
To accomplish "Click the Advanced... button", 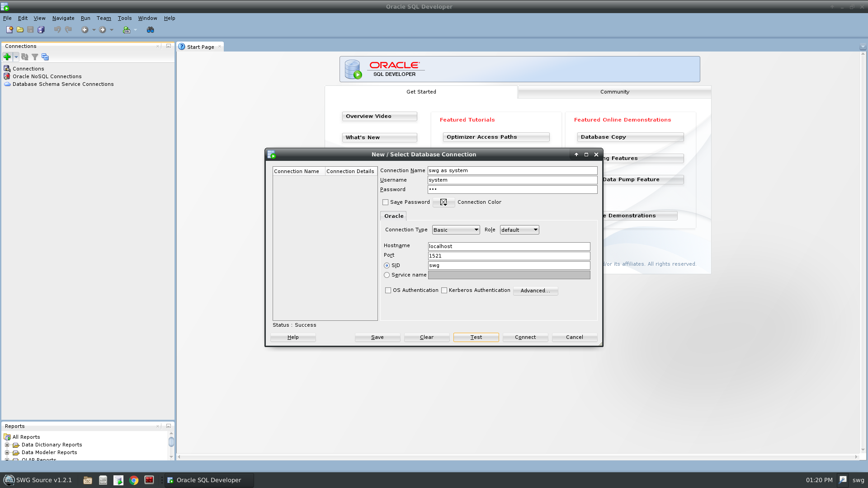I will (x=535, y=291).
